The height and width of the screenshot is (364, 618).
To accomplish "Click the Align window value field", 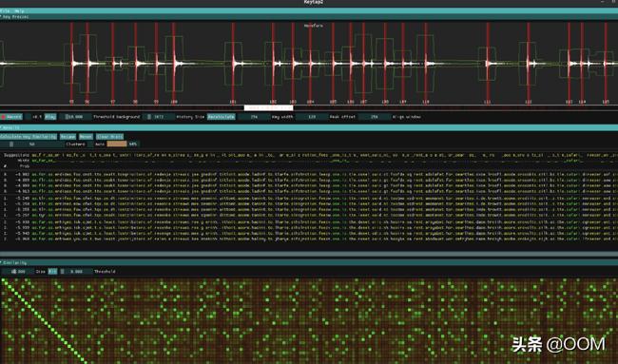I will pyautogui.click(x=375, y=117).
